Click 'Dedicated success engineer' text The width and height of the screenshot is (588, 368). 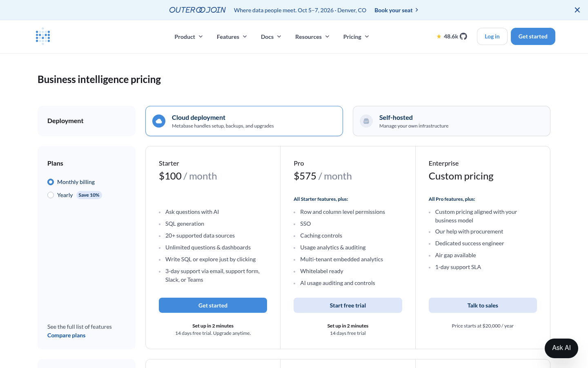[470, 243]
